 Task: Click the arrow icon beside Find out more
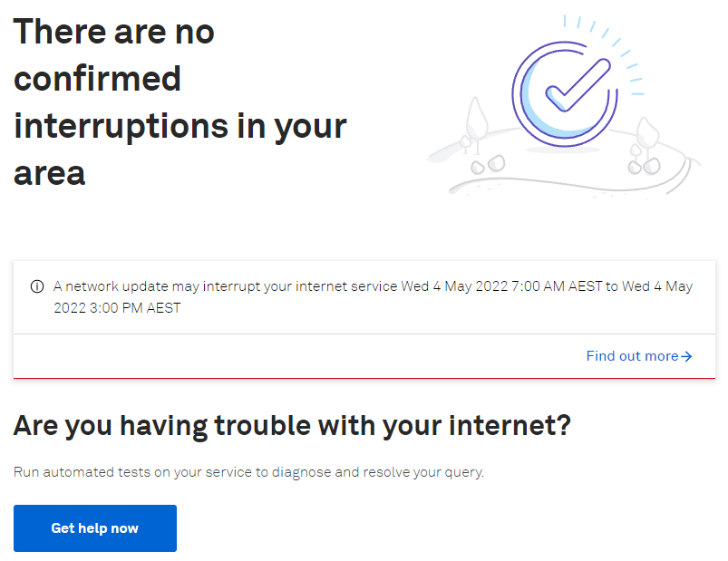point(686,356)
